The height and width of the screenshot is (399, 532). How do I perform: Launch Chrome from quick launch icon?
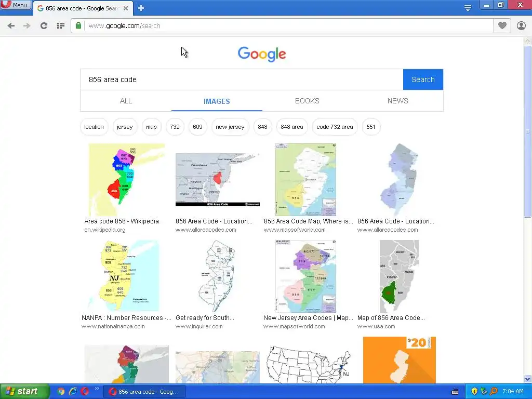pyautogui.click(x=61, y=392)
